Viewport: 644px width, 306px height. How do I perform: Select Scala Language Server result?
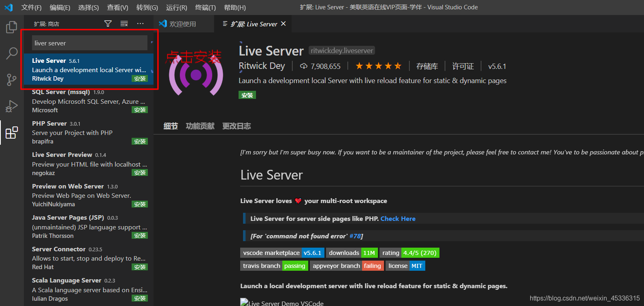click(x=89, y=289)
